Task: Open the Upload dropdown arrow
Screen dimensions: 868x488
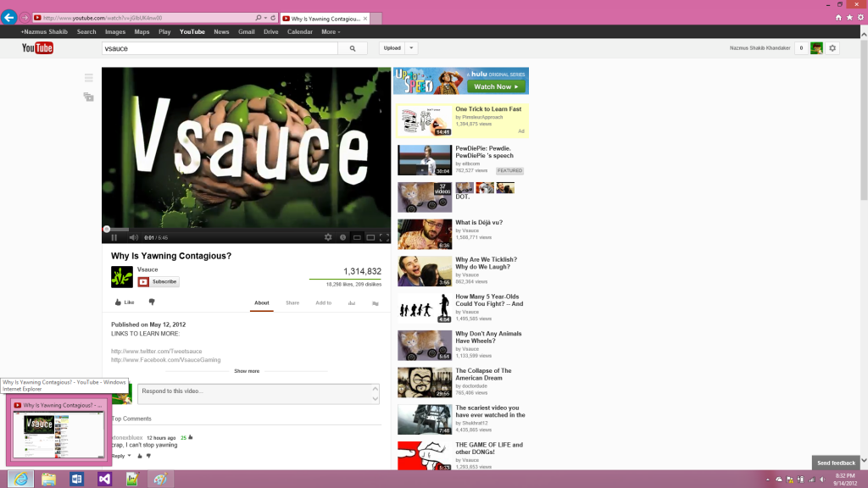Action: tap(411, 48)
